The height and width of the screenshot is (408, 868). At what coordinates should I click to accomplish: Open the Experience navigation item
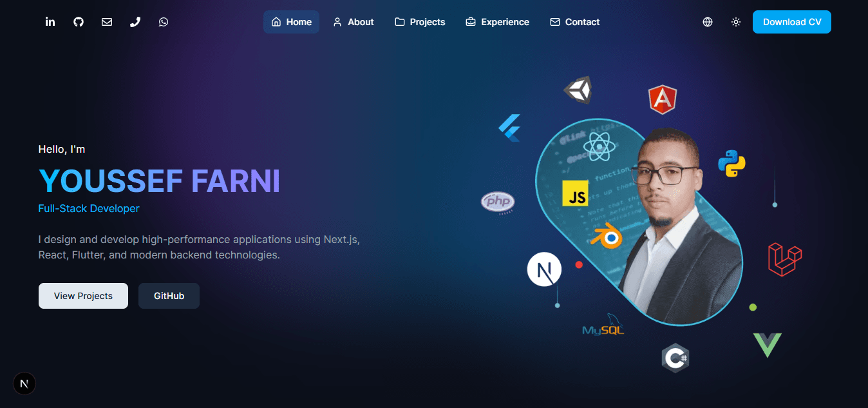(497, 21)
